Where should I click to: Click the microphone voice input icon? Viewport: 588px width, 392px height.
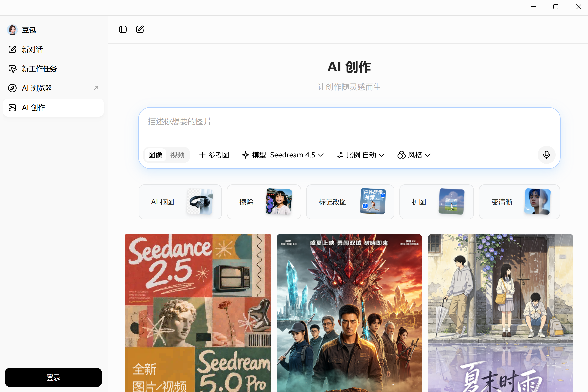[x=546, y=155]
